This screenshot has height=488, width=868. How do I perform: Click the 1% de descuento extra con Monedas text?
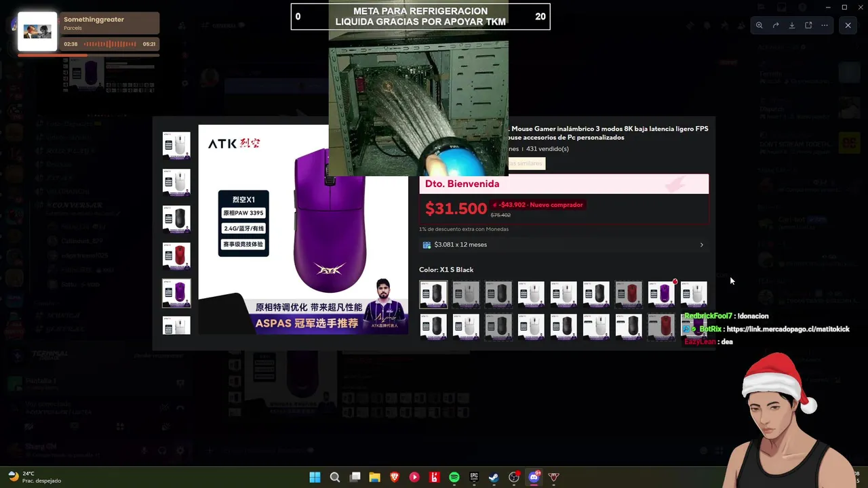[464, 229]
